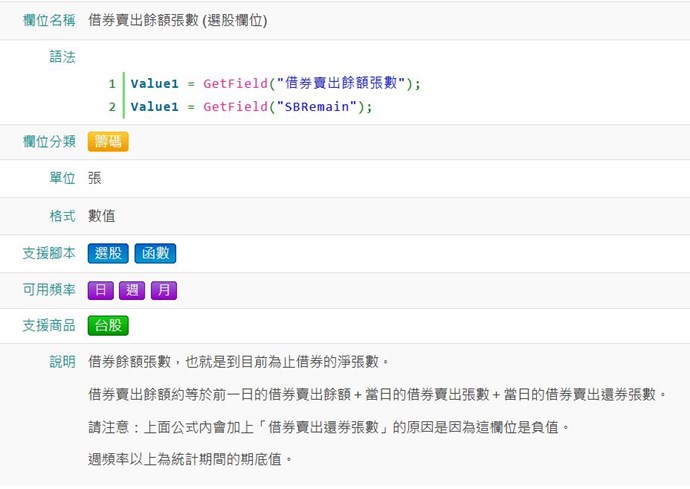
Task: Click GetField in the first code line
Action: pyautogui.click(x=234, y=83)
